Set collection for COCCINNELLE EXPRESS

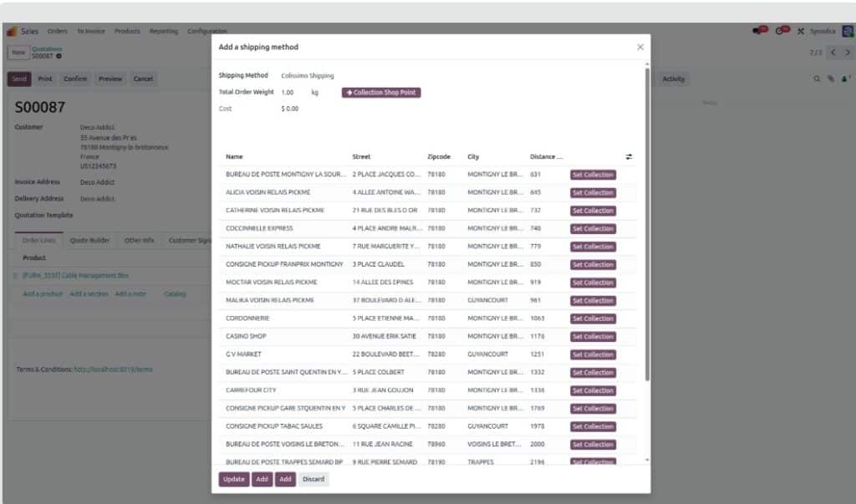(x=593, y=228)
